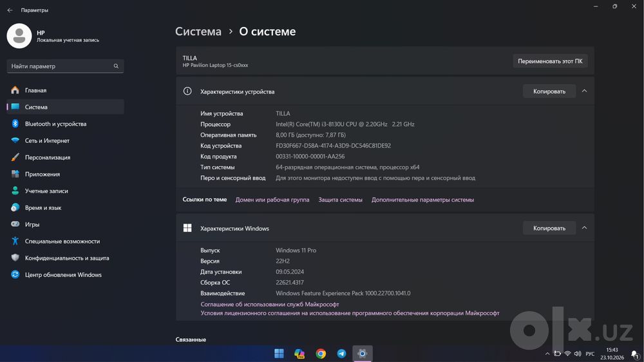Open Персонализация brush icon section

tap(15, 157)
